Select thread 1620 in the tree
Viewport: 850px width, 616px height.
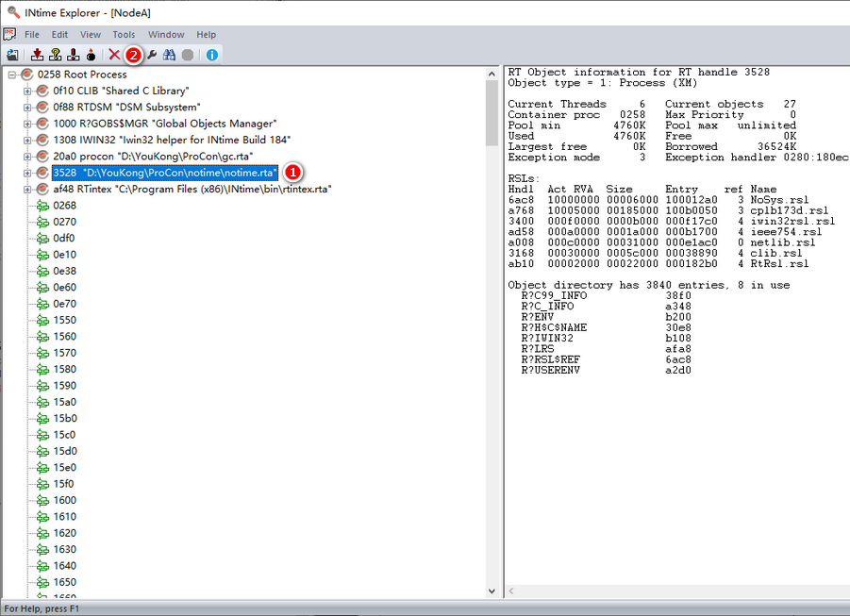coord(64,533)
